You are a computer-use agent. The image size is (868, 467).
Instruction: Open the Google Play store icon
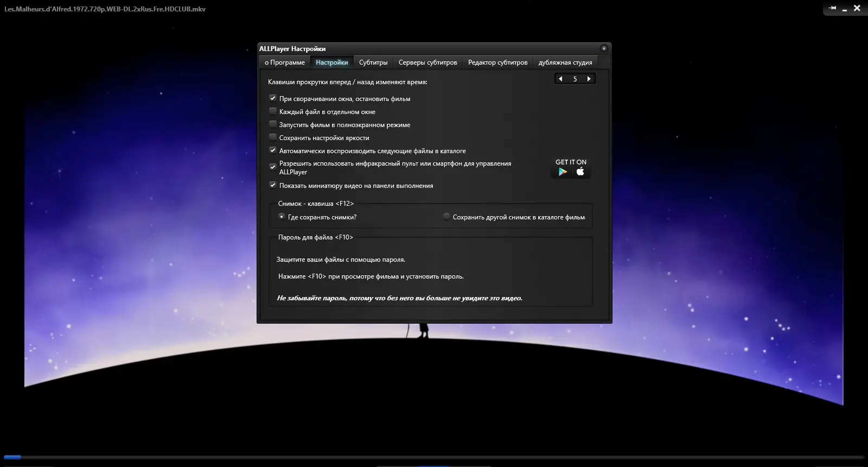(x=563, y=172)
